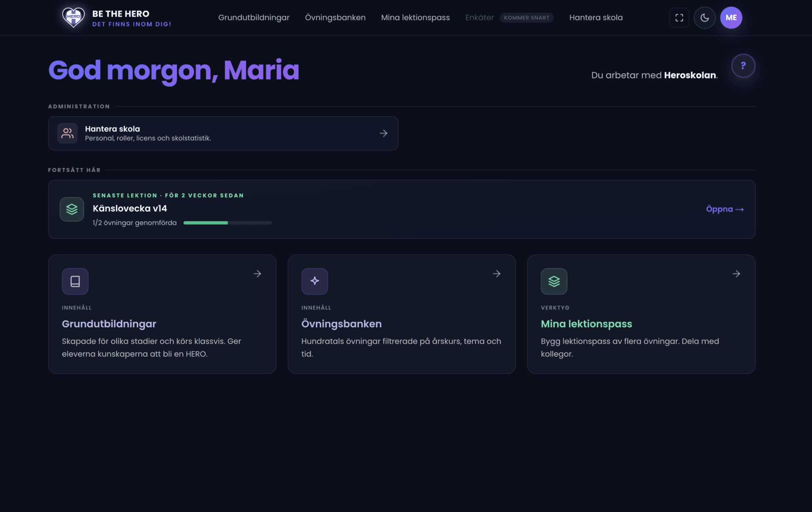Open help via the question mark button
Viewport: 812px width, 512px height.
743,66
